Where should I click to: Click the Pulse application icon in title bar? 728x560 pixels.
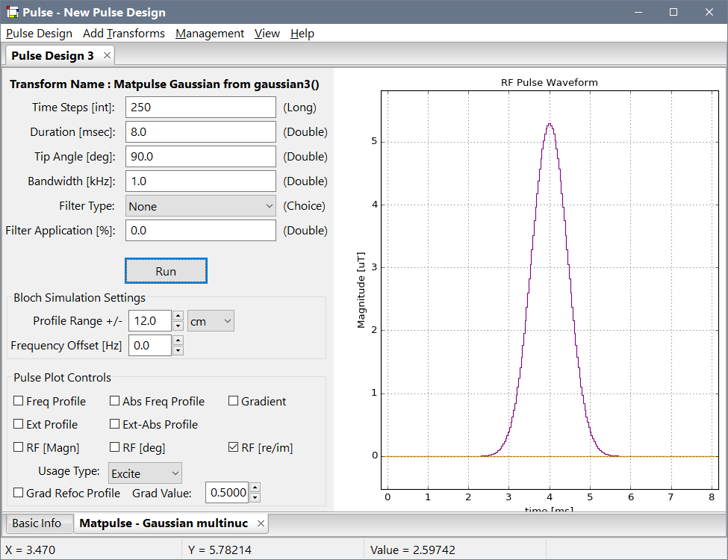click(12, 12)
